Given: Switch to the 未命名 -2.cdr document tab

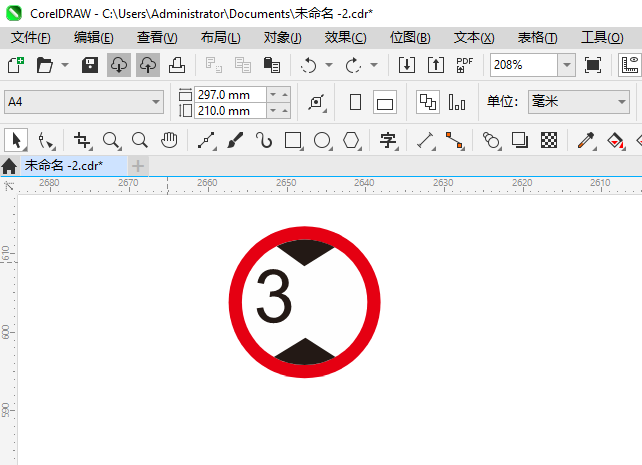Looking at the screenshot, I should point(74,166).
